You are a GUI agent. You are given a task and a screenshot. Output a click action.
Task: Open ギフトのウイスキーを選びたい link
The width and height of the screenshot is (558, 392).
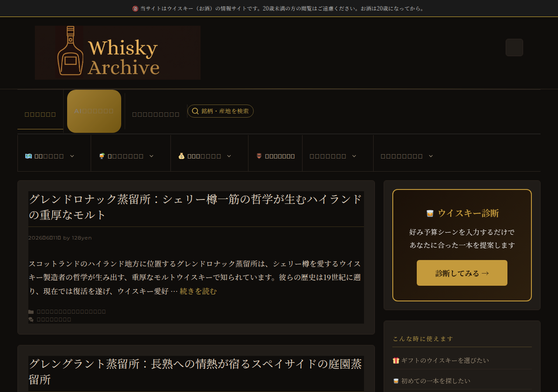[x=445, y=360]
